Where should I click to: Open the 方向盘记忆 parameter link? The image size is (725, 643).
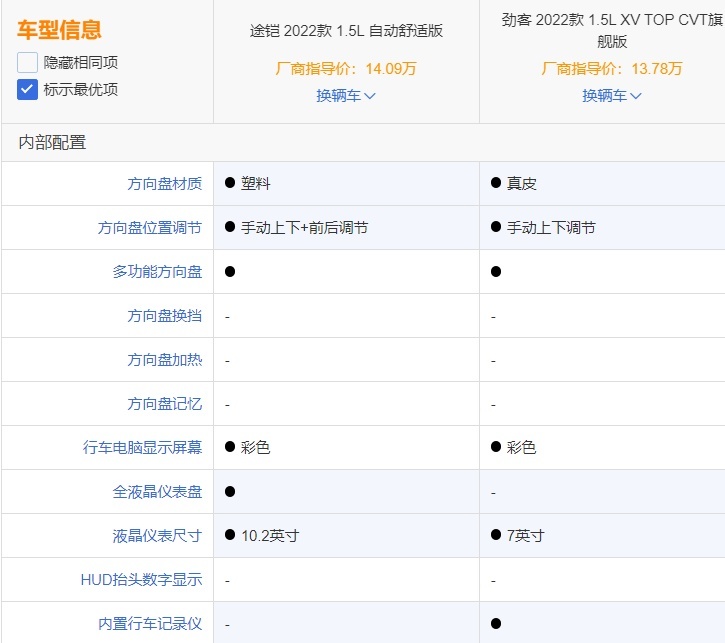(x=165, y=404)
